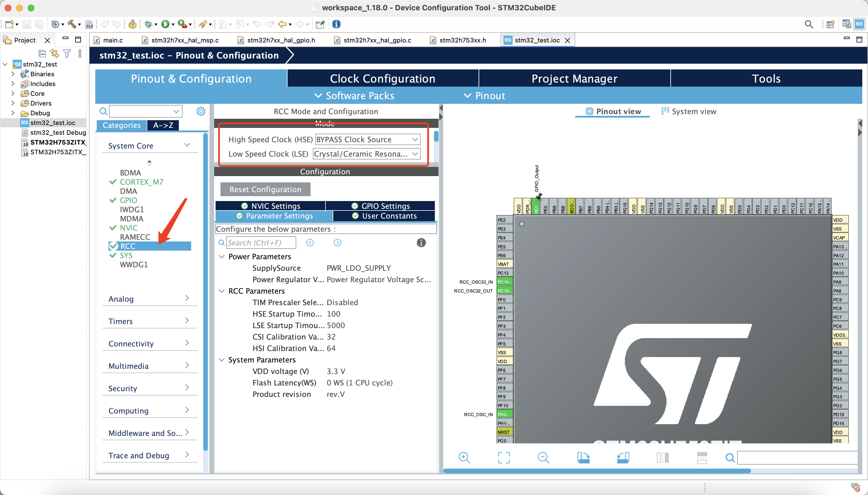This screenshot has height=495, width=868.
Task: Click the blue Information Center icon
Action: click(x=336, y=24)
